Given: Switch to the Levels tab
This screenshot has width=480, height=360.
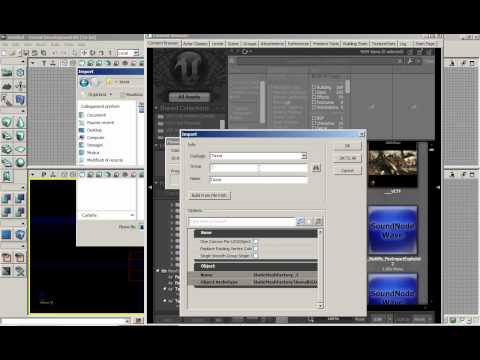Looking at the screenshot, I should click(x=217, y=44).
